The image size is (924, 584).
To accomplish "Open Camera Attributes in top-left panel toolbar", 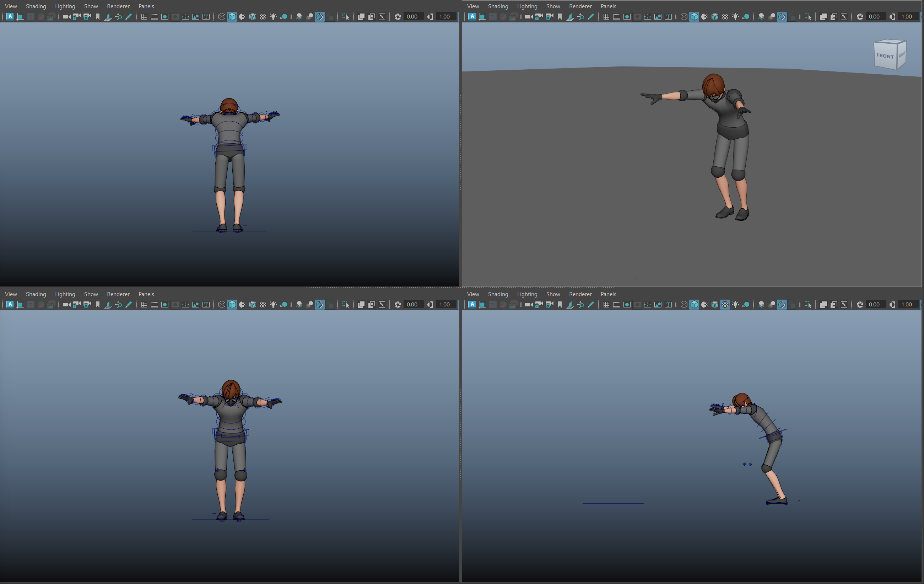I will [87, 16].
